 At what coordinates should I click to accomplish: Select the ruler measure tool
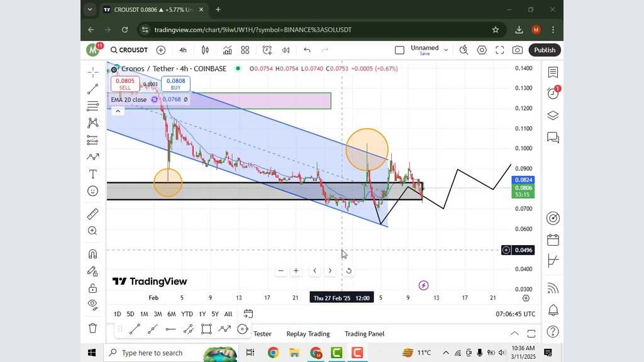pos(93,214)
